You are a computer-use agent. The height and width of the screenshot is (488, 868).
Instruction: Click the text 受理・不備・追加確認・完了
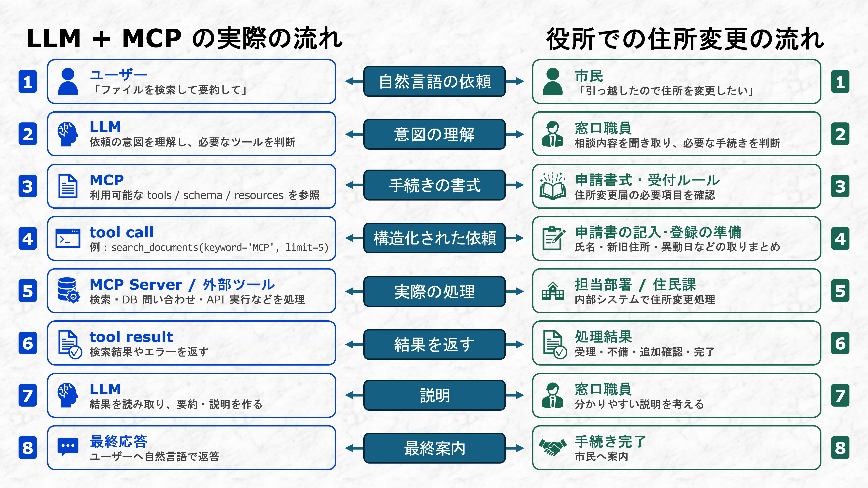[x=645, y=352]
